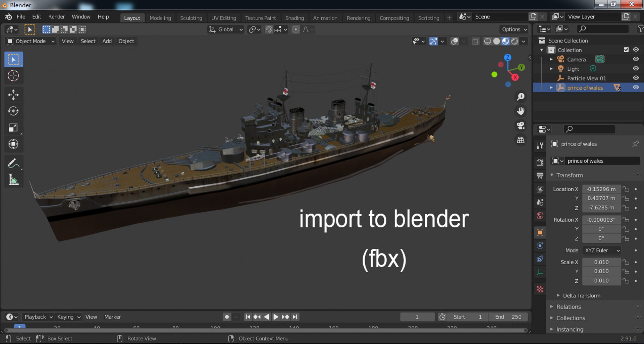Select the Measure tool
Viewport: 644px width, 344px height.
coord(13,180)
